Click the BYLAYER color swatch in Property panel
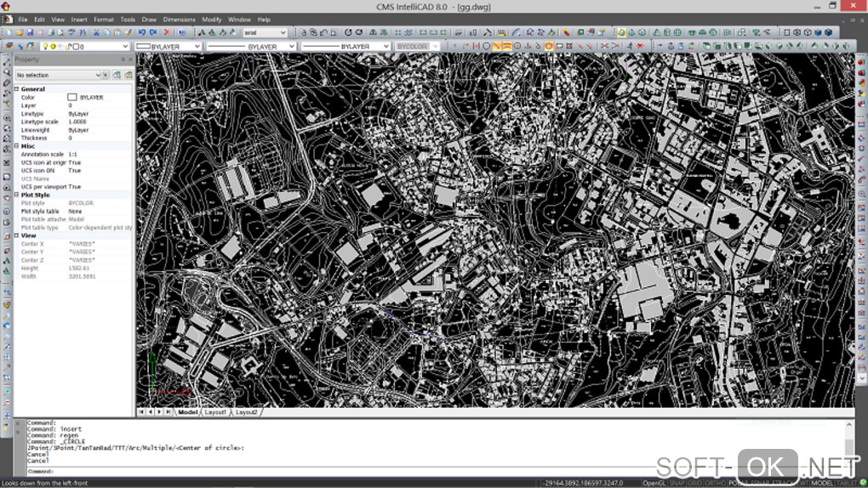The image size is (868, 488). pos(72,98)
